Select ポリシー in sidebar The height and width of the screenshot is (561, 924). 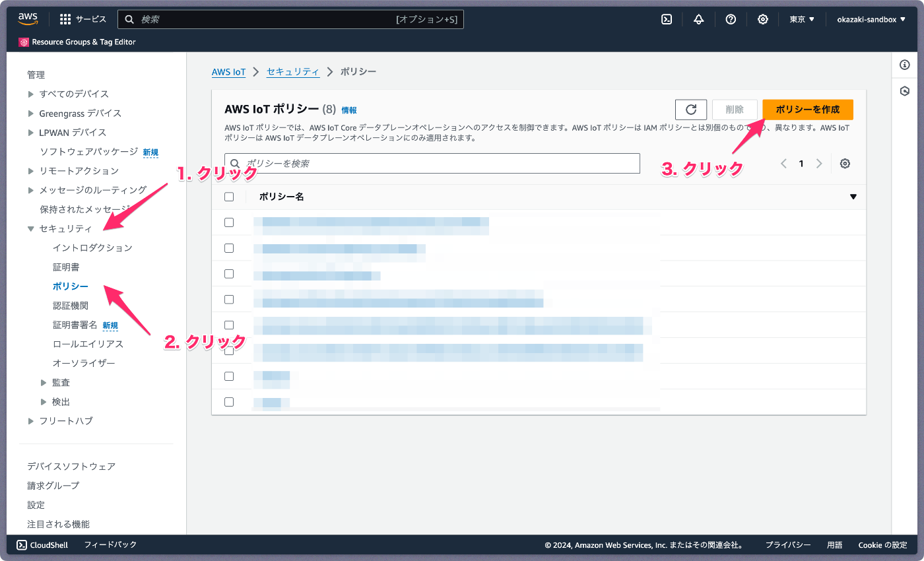[71, 286]
